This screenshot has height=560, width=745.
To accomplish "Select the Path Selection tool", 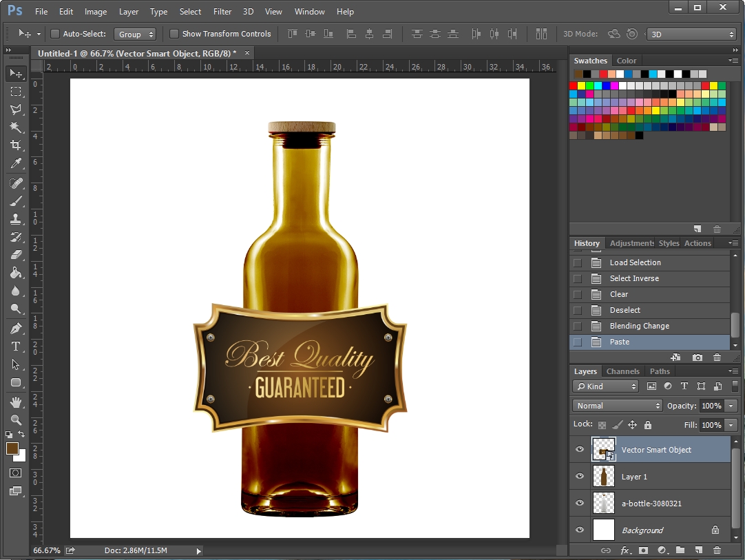I will coord(16,364).
